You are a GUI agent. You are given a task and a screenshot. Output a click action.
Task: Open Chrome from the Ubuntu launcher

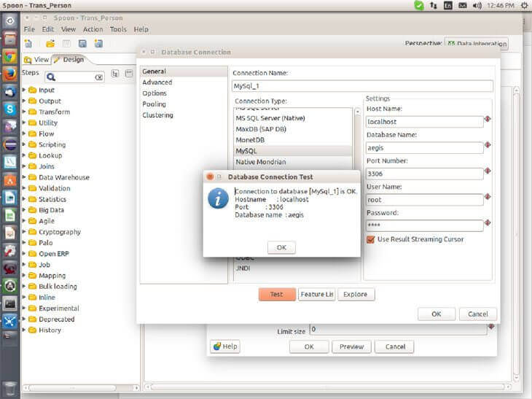[10, 56]
